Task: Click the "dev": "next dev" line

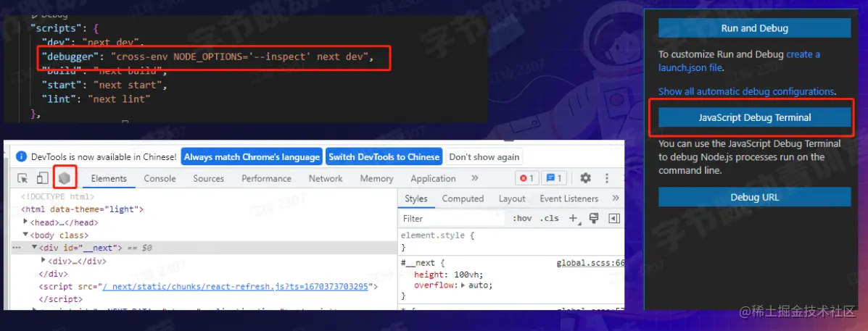Action: [93, 43]
